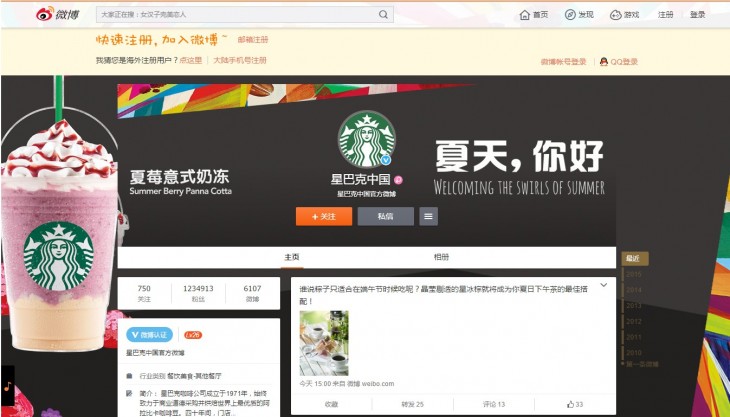This screenshot has width=730, height=417.
Task: Open the post's coffee photo thumbnail
Action: click(x=323, y=343)
